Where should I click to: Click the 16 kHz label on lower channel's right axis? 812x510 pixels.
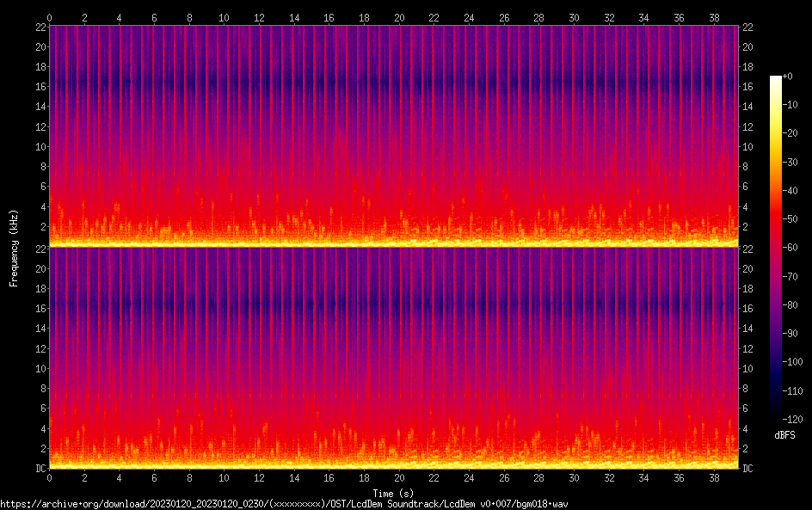point(747,308)
